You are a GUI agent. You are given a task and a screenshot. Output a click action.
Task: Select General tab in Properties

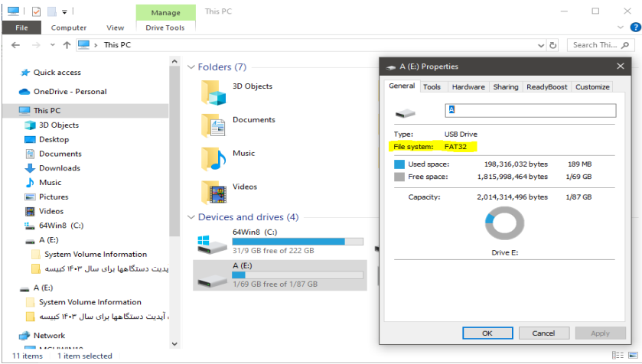(x=402, y=86)
